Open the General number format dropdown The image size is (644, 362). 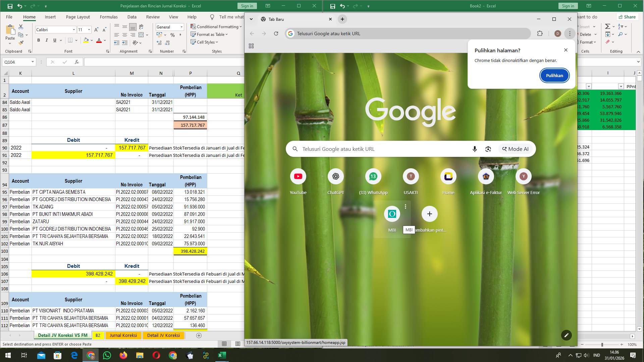click(181, 27)
